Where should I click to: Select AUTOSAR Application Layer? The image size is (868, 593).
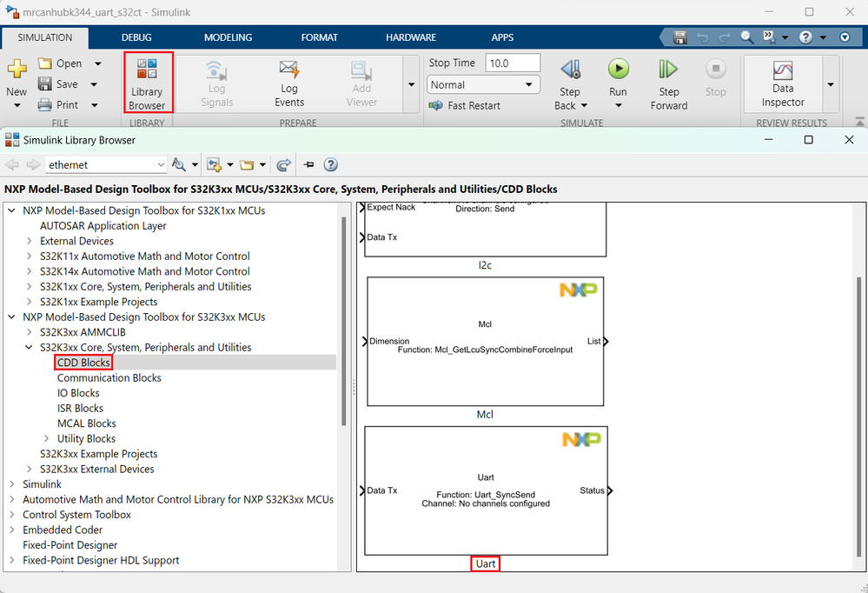point(103,225)
